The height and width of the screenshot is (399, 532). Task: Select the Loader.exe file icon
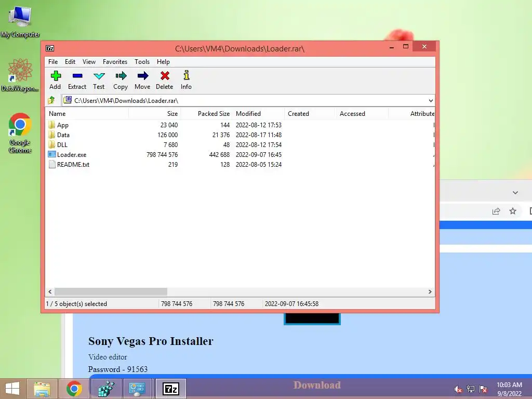point(51,154)
